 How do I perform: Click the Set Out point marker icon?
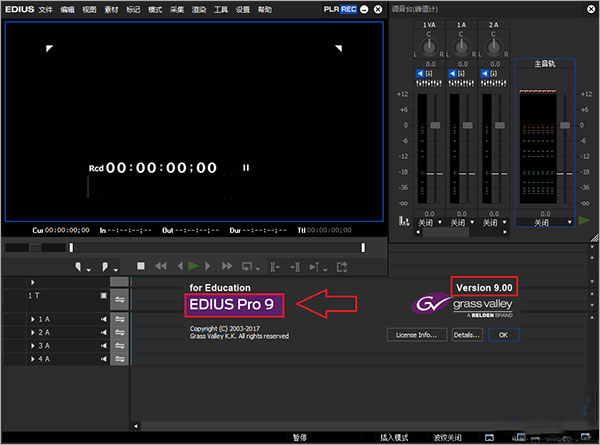pyautogui.click(x=105, y=267)
